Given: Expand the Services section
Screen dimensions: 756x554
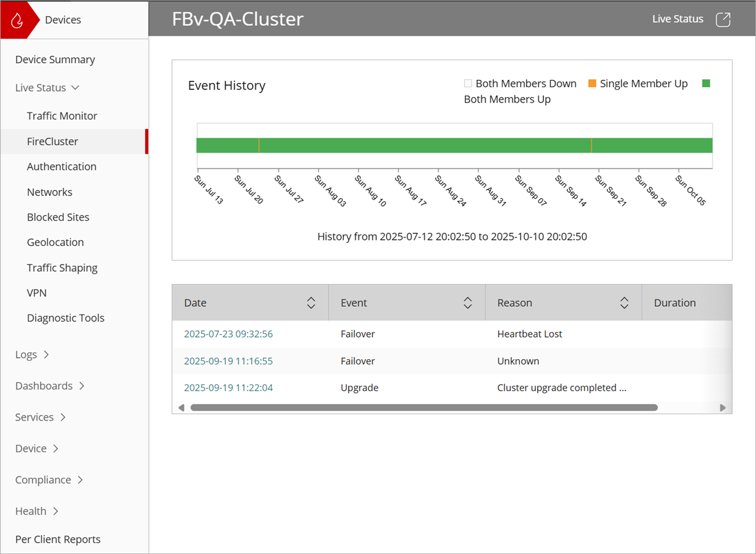Looking at the screenshot, I should pyautogui.click(x=34, y=417).
